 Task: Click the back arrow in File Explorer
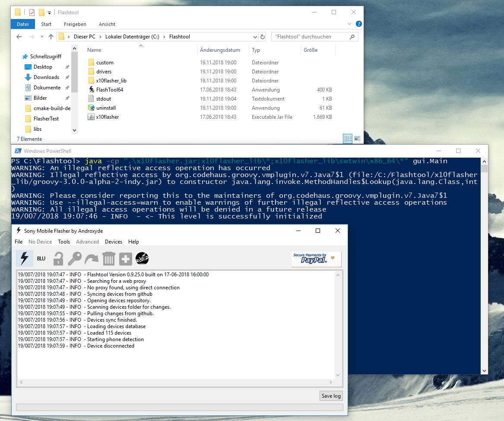coord(19,37)
